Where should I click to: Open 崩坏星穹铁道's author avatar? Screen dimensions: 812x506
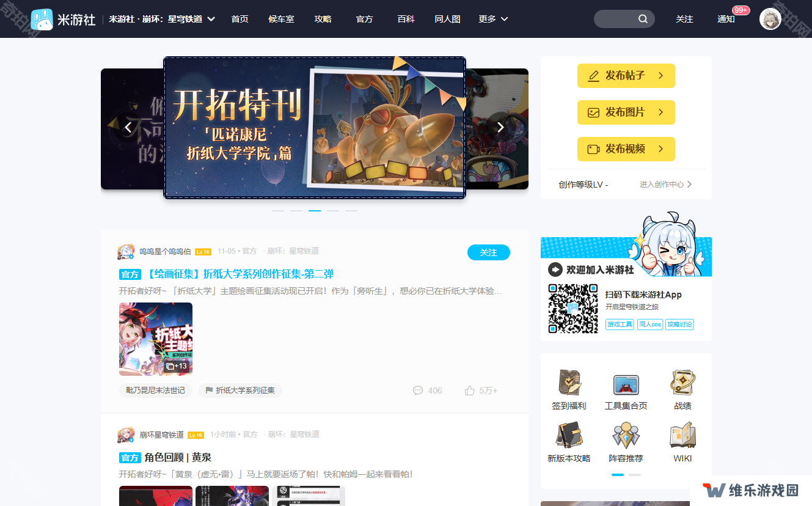point(126,435)
